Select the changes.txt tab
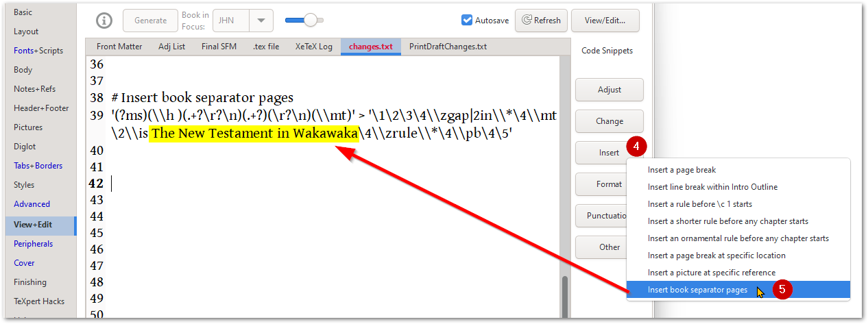 click(371, 47)
